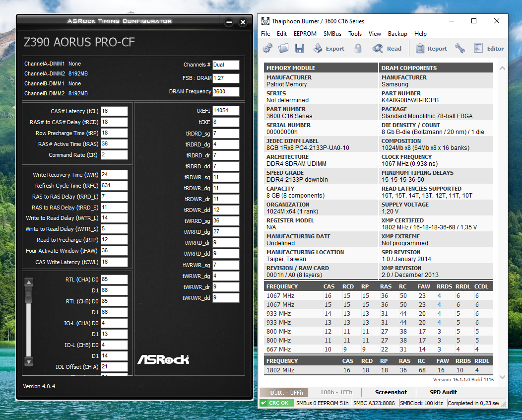Image resolution: width=522 pixels, height=420 pixels.
Task: Click the Thaiphoon window resize grip
Action: [x=504, y=404]
